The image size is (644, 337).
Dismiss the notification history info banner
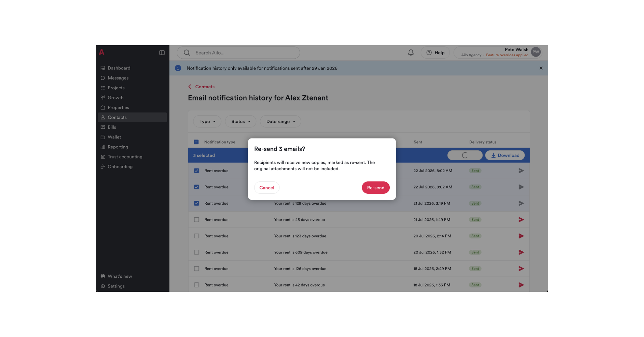tap(541, 68)
